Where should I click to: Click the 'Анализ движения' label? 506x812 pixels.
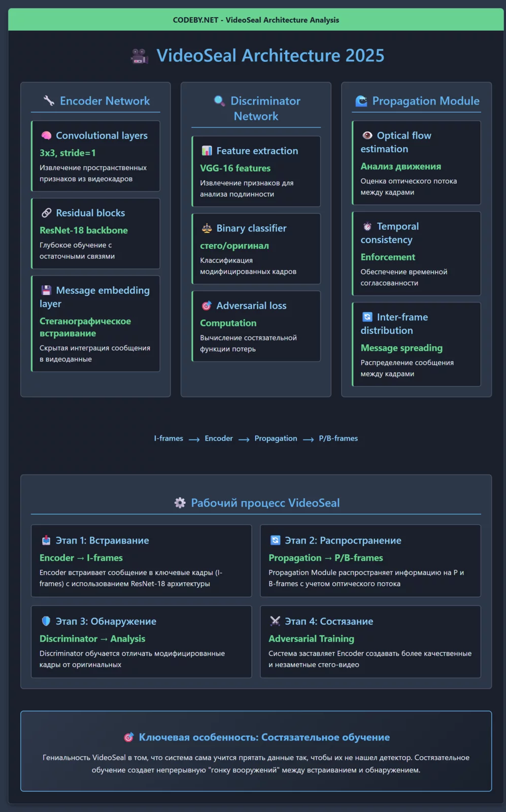(x=400, y=166)
